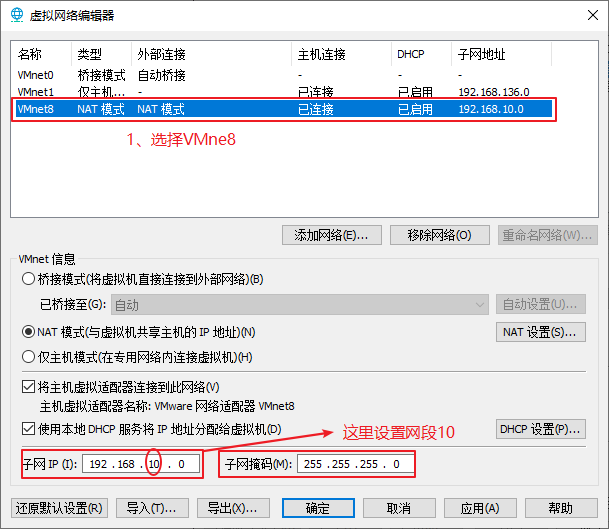609x529 pixels.
Task: Click 自动桥接 cell in VMnet0 row
Action: pyautogui.click(x=162, y=75)
